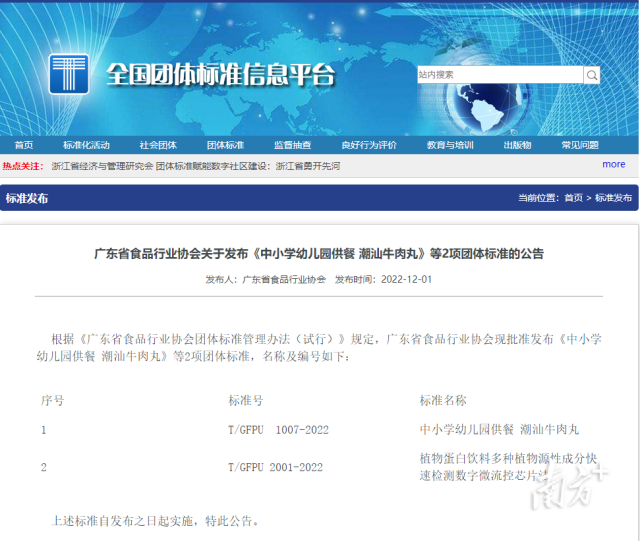640x541 pixels.
Task: Click the 首页 breadcrumb link
Action: pyautogui.click(x=573, y=198)
